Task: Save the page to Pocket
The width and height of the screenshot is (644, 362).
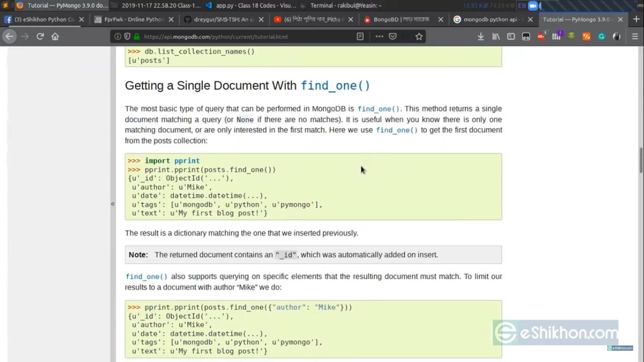Action: coord(393,36)
